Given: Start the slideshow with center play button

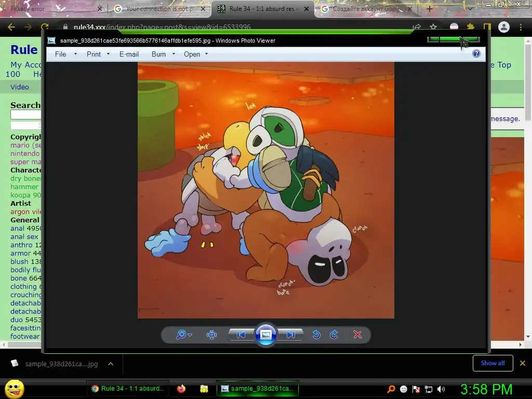Looking at the screenshot, I should tap(265, 335).
